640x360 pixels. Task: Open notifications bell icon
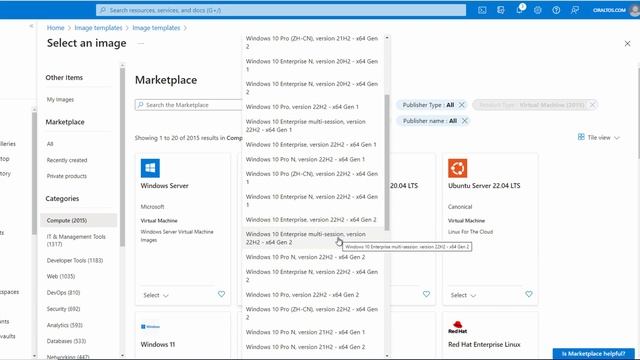(519, 9)
